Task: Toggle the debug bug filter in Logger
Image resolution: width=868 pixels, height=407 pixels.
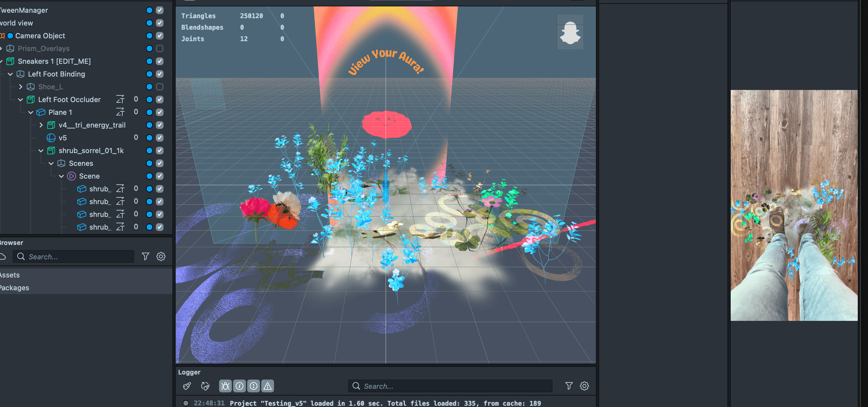Action: [225, 386]
